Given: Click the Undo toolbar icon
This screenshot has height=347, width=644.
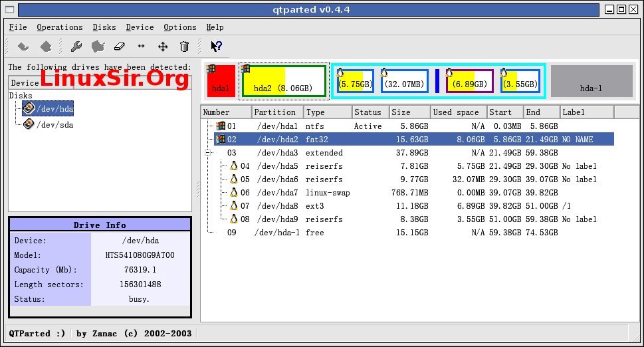Looking at the screenshot, I should tap(23, 47).
